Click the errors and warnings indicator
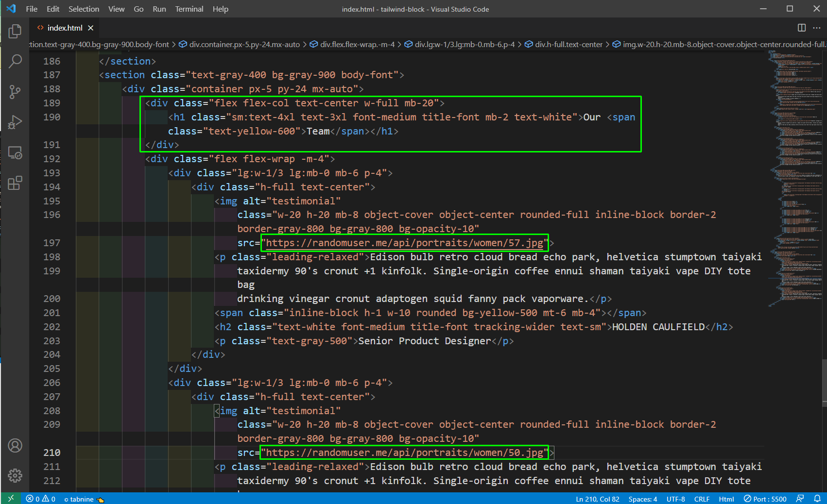 point(41,499)
